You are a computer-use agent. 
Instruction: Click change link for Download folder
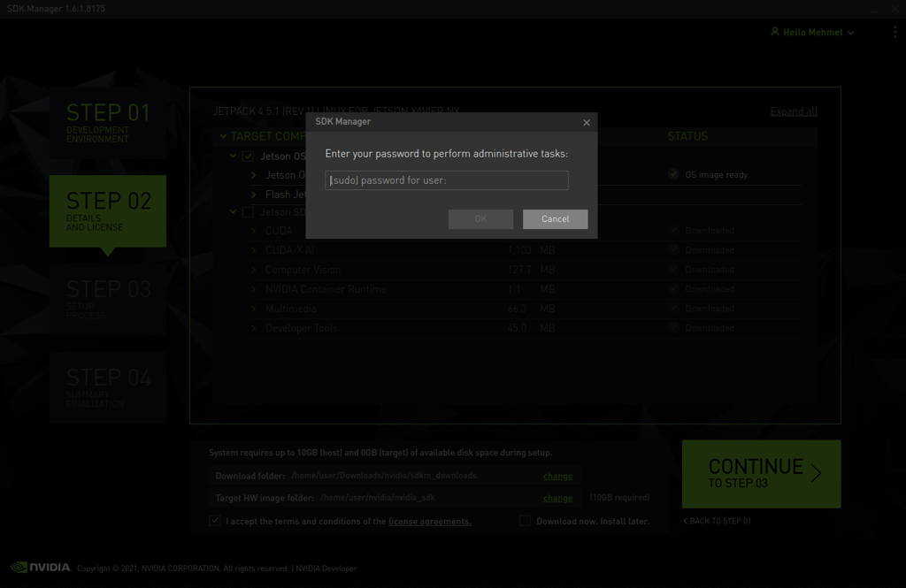tap(557, 476)
